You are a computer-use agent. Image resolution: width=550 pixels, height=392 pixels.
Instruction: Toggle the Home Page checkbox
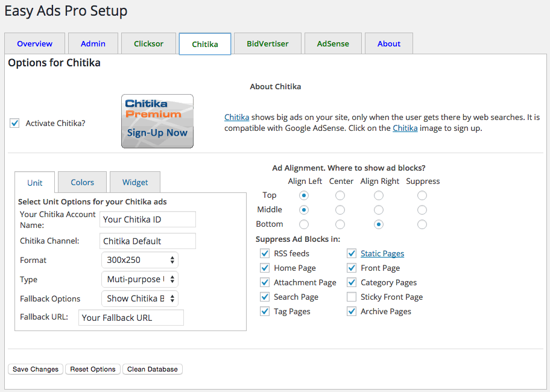(x=265, y=268)
